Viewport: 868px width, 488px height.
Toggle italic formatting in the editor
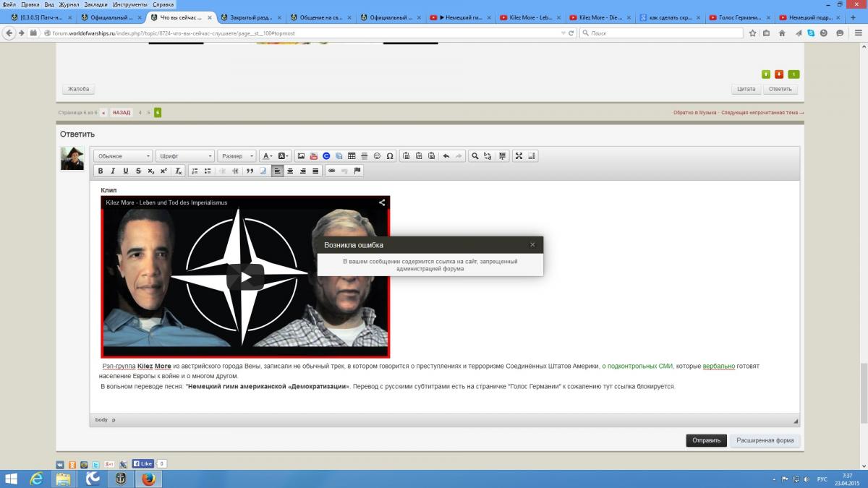point(113,171)
